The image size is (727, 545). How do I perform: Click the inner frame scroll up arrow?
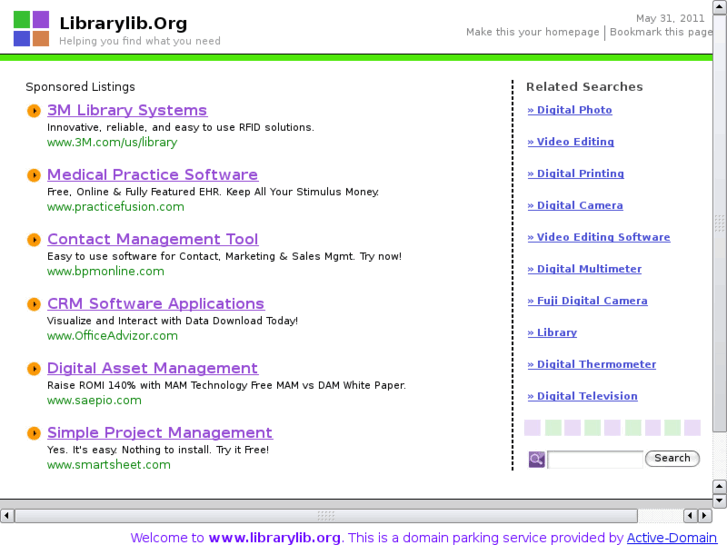(719, 6)
